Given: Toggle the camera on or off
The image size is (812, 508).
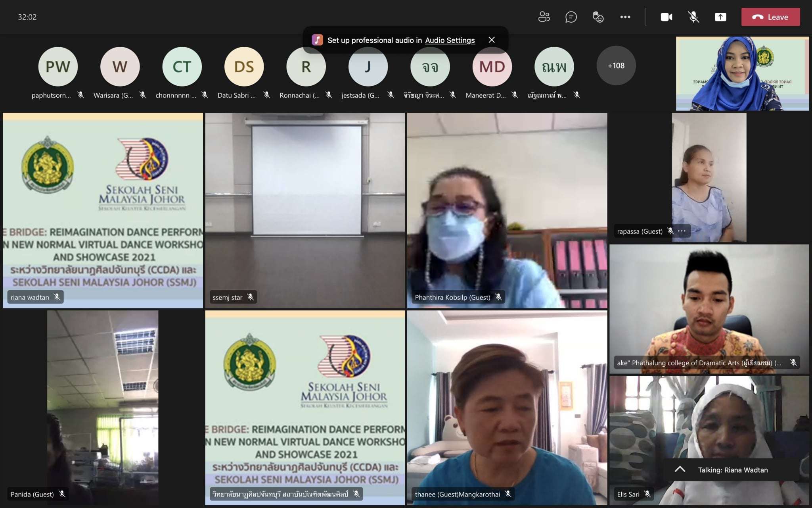Looking at the screenshot, I should (x=666, y=17).
